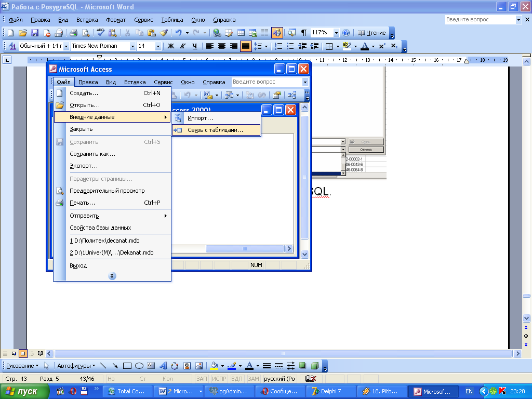Click the Line Style icon in Drawing toolbar
Image resolution: width=532 pixels, height=399 pixels.
point(267,366)
